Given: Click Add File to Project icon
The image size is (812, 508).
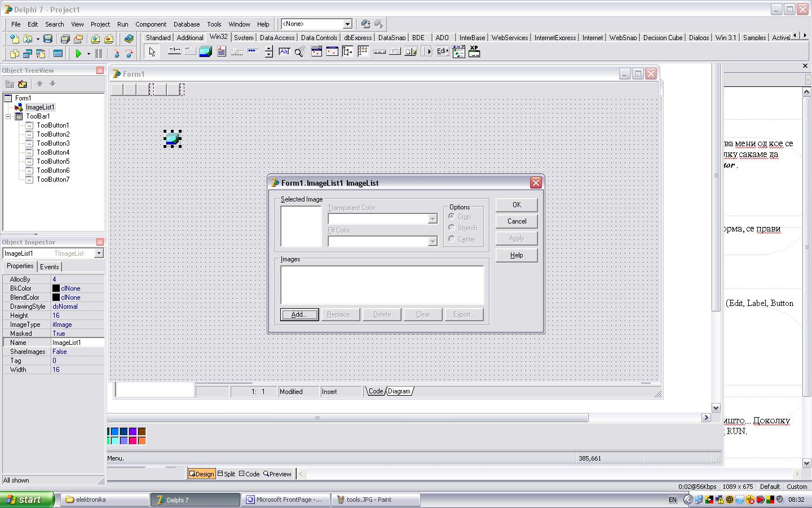Looking at the screenshot, I should (x=95, y=39).
